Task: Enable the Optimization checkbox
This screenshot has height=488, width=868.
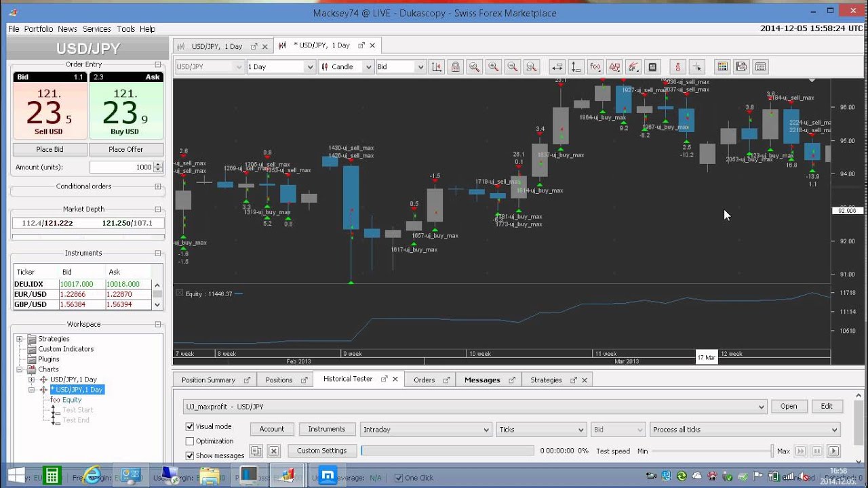Action: [x=190, y=441]
